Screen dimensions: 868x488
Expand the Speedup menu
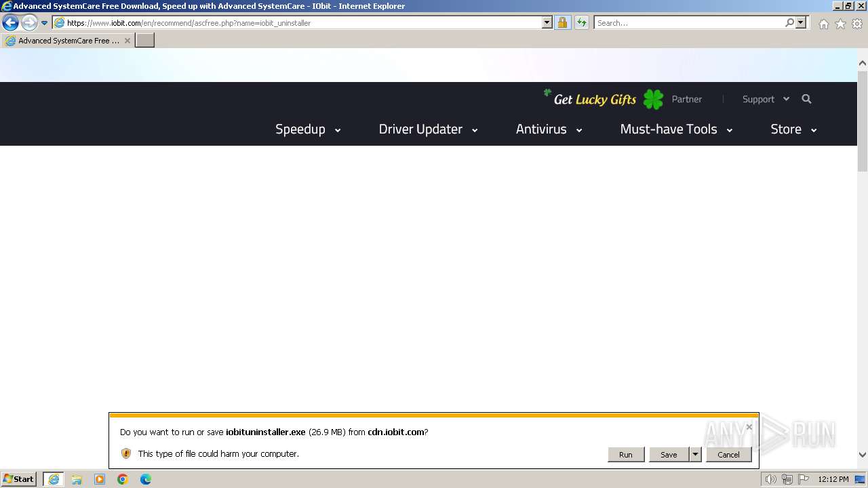(x=308, y=129)
